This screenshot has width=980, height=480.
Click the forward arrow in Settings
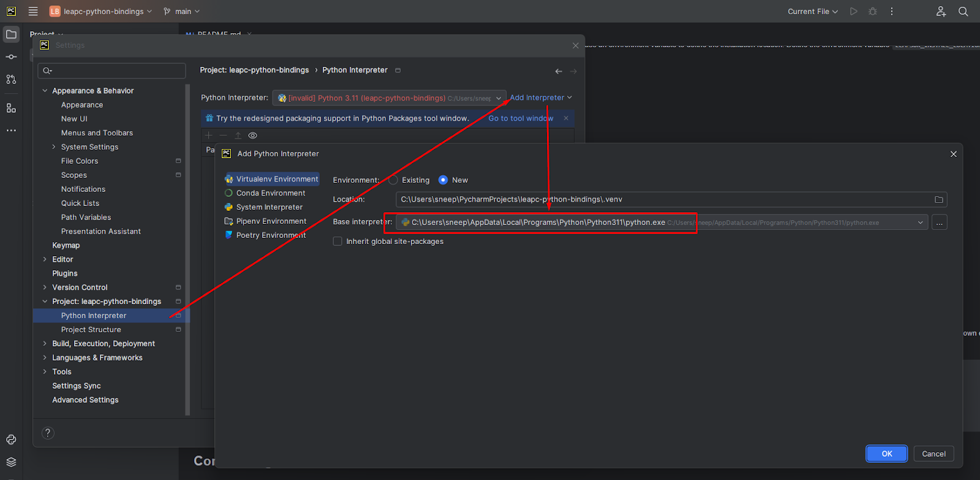573,71
